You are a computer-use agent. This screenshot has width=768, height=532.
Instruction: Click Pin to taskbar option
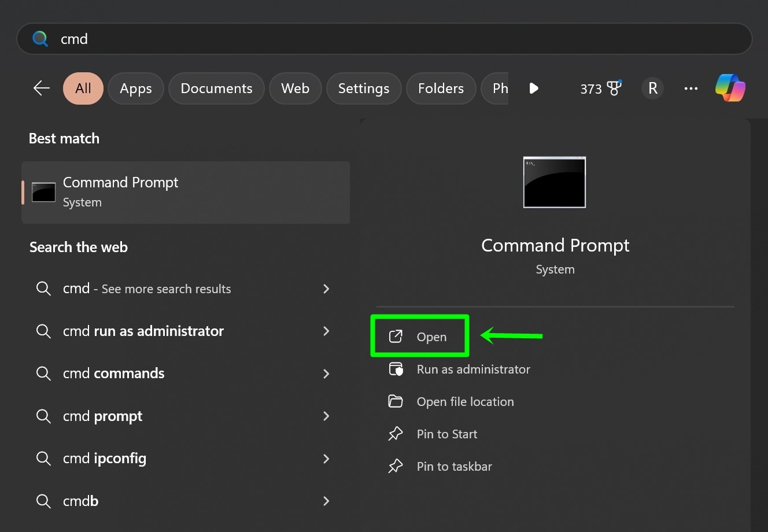pos(454,467)
